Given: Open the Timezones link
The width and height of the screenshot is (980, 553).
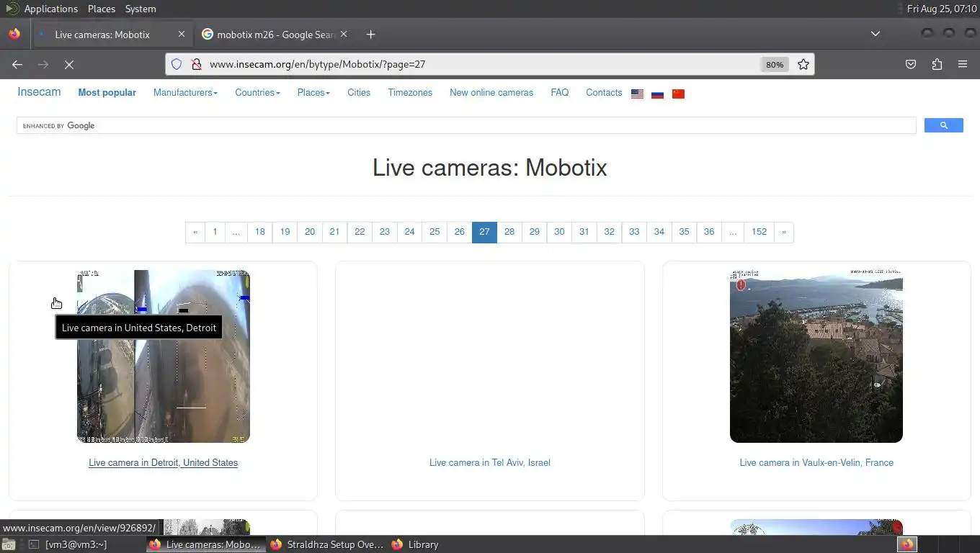Looking at the screenshot, I should tap(410, 92).
